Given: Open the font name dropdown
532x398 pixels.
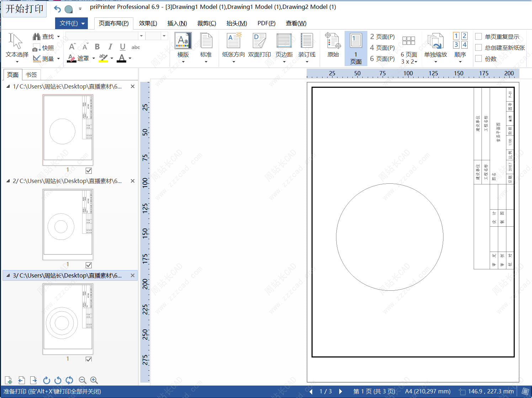Looking at the screenshot, I should (x=141, y=36).
